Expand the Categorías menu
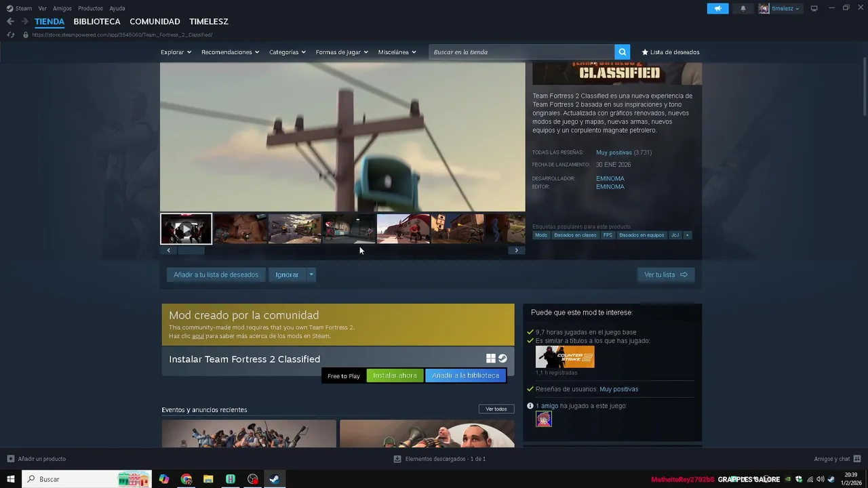 tap(288, 52)
